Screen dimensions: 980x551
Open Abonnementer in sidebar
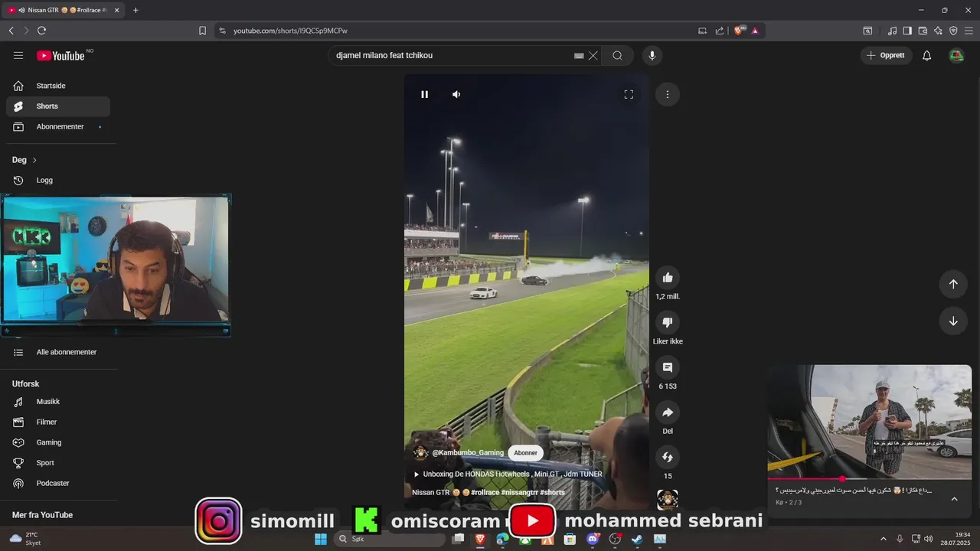(58, 126)
